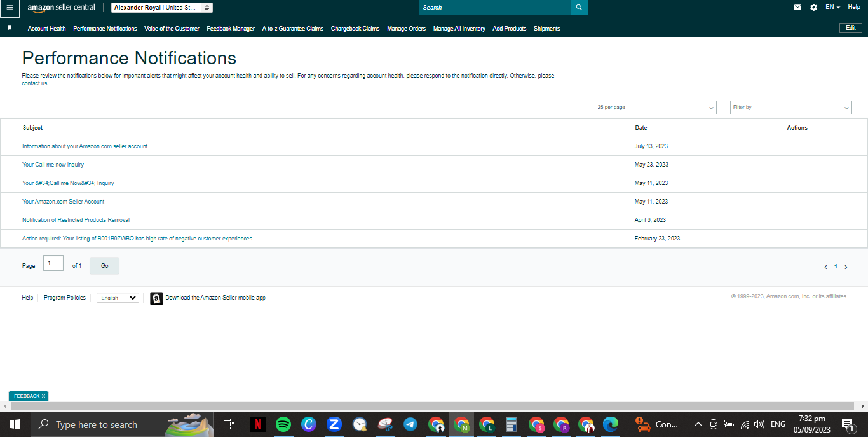Screen dimensions: 868x437
Task: Click the previous page arrow
Action: point(825,267)
